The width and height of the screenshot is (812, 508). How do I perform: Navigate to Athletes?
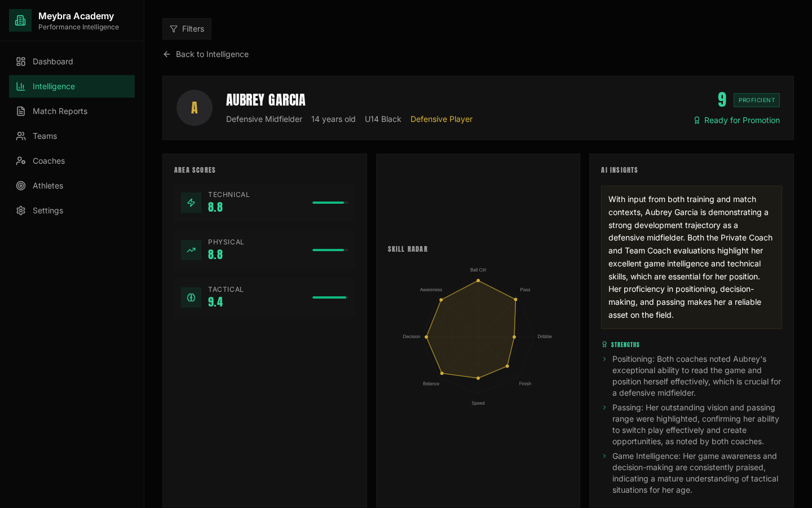click(x=72, y=186)
